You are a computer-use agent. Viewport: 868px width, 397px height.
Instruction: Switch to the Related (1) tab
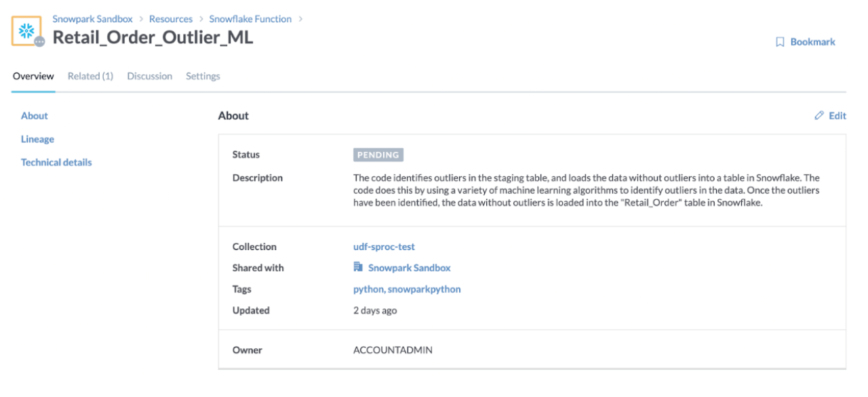coord(90,76)
